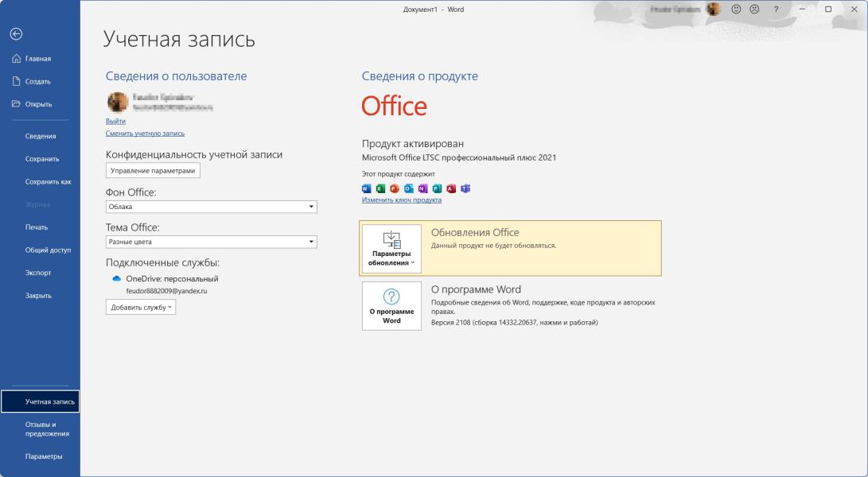
Task: Click the frown feedback icon
Action: 754,10
